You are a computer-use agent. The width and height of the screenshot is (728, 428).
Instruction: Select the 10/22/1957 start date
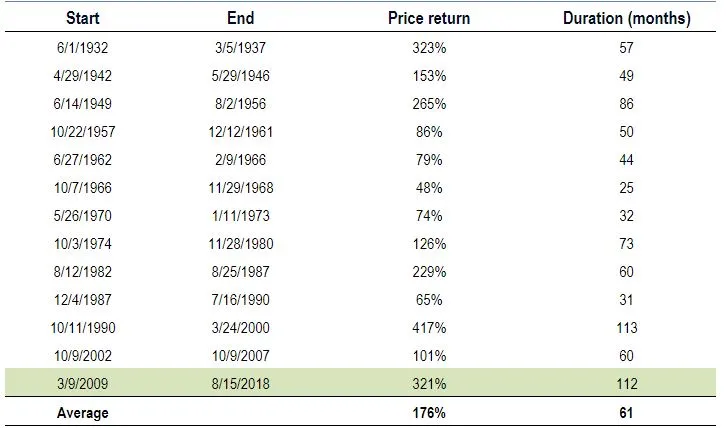click(x=83, y=132)
